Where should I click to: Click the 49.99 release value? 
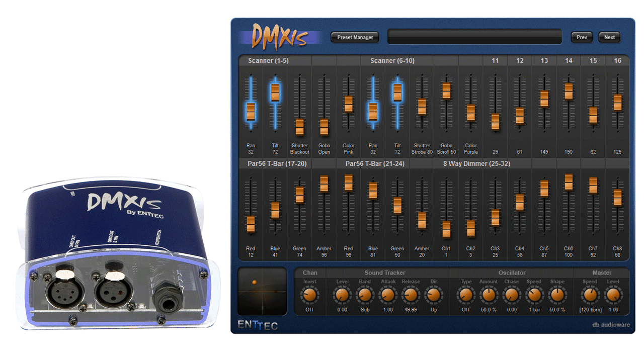tap(411, 310)
